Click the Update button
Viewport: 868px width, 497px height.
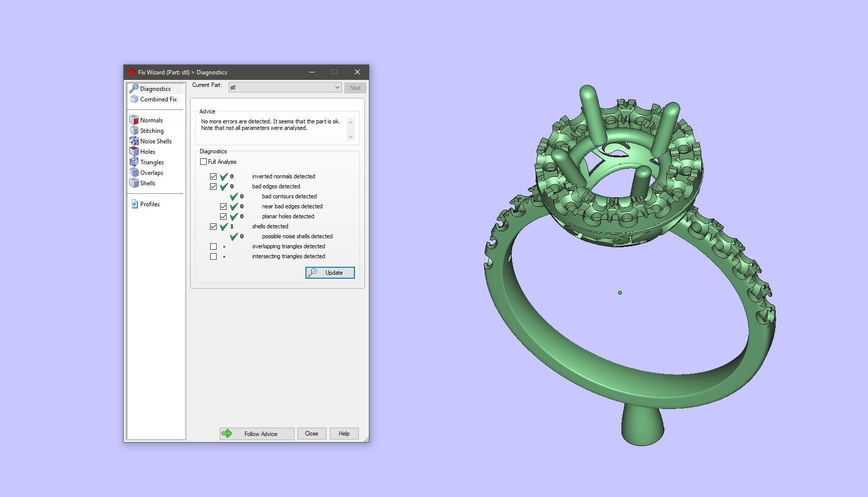pos(330,273)
